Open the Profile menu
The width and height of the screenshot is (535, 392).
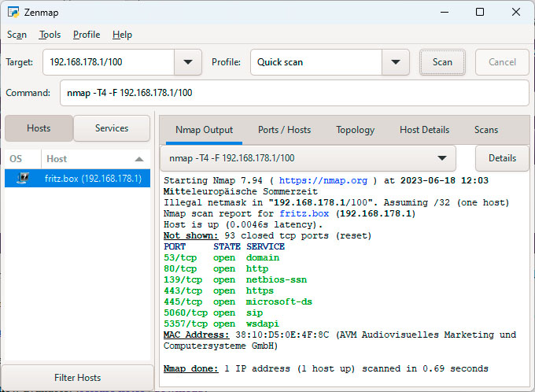[87, 35]
